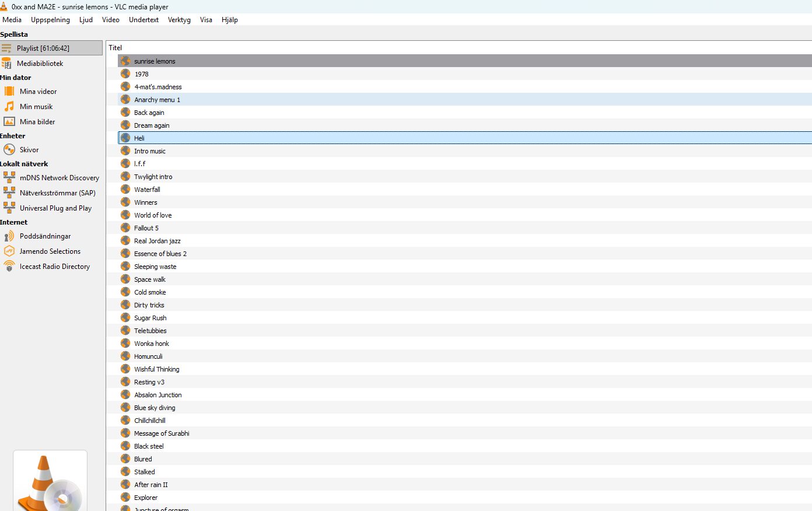Click the track icon beside sunrise lemons
Viewport: 812px width, 511px height.
point(125,61)
